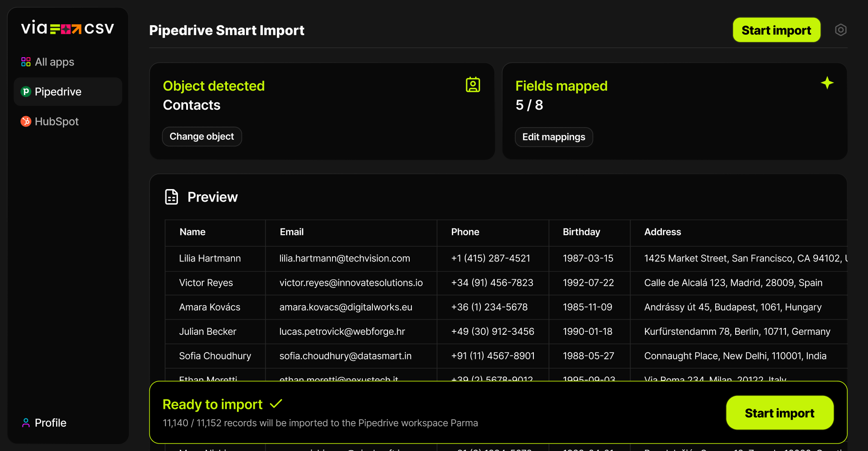Click the Name column header
The image size is (868, 451).
tap(215, 232)
